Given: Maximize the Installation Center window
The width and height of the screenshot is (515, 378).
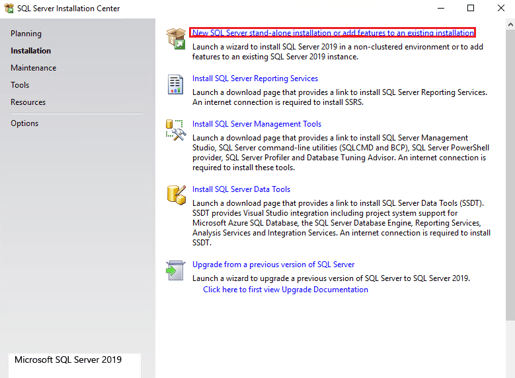Looking at the screenshot, I should (470, 8).
